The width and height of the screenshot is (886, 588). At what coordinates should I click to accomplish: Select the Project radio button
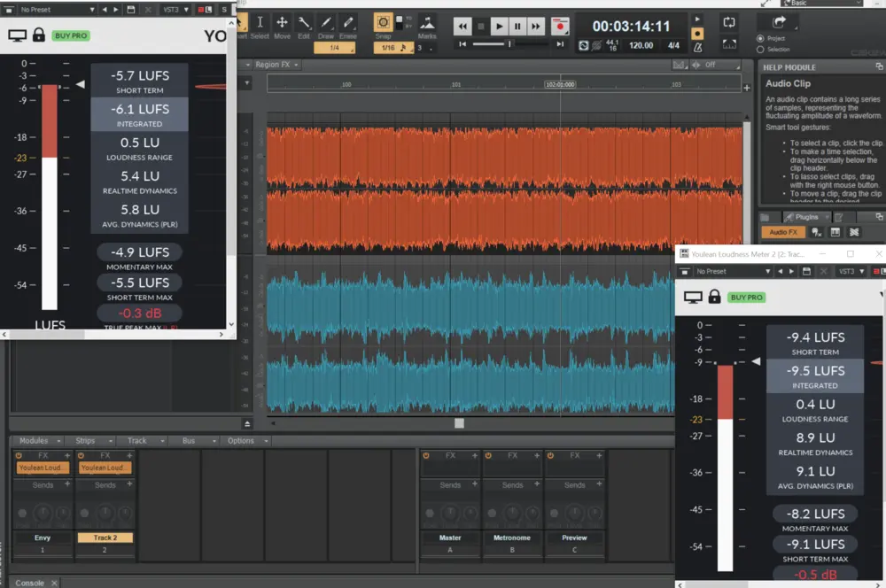(760, 38)
